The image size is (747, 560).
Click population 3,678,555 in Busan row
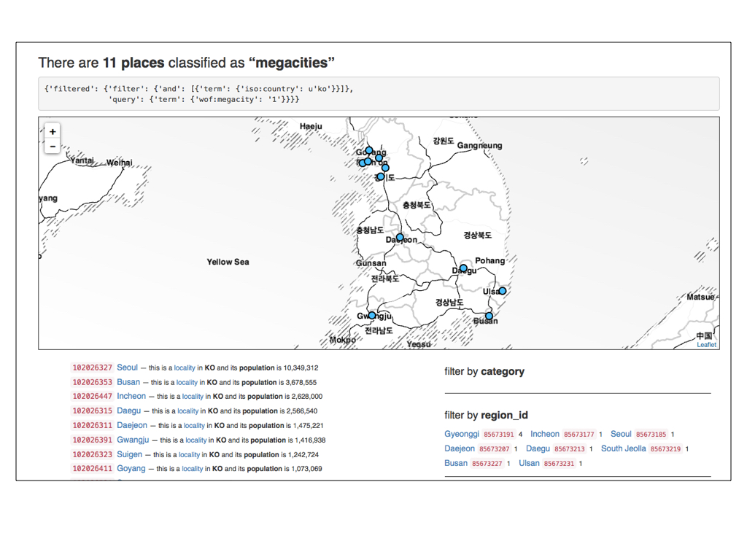pos(301,382)
